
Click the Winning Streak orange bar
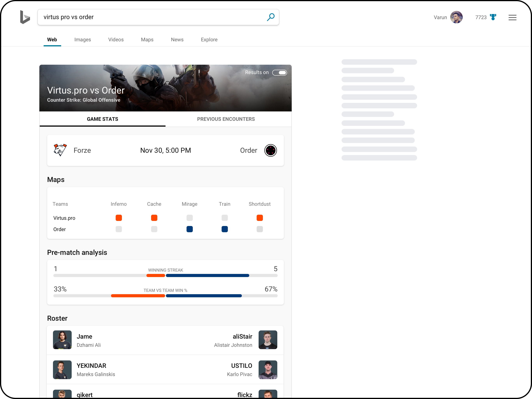point(156,275)
